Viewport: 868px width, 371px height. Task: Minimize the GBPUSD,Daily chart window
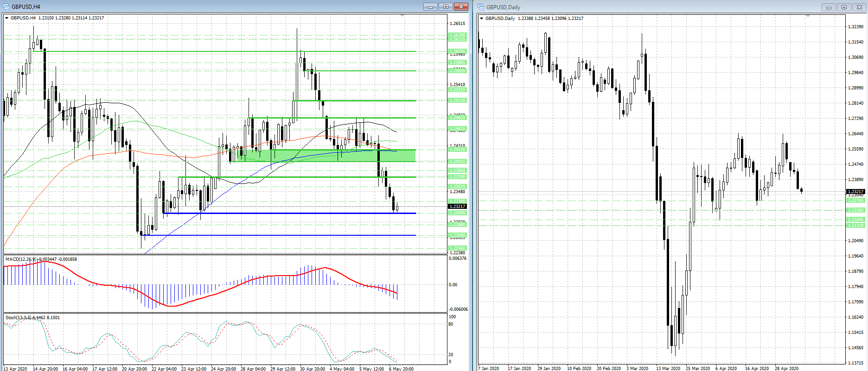click(829, 7)
